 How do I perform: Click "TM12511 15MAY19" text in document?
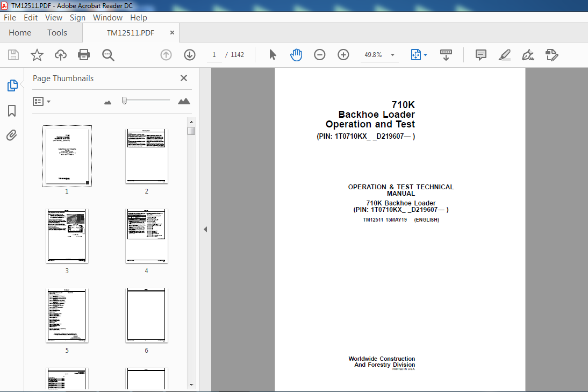385,220
